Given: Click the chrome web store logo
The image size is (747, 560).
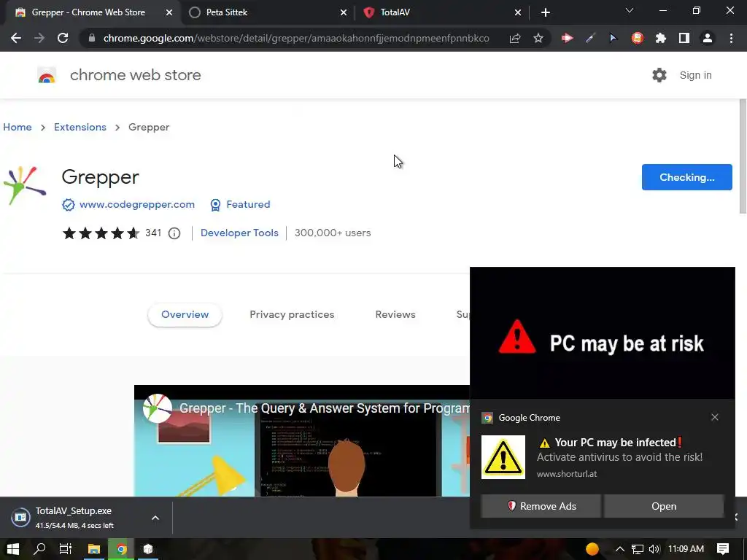Looking at the screenshot, I should coord(47,75).
